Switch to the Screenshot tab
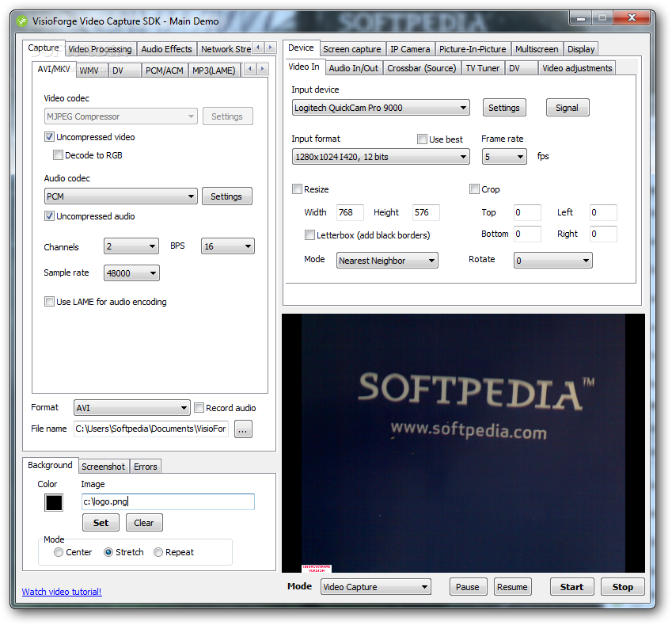672x625 pixels. [x=103, y=467]
